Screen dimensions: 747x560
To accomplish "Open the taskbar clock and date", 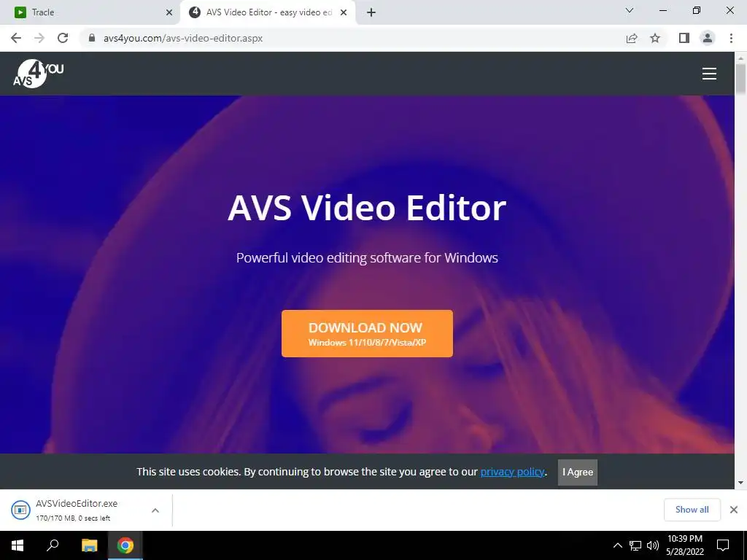I will [684, 545].
